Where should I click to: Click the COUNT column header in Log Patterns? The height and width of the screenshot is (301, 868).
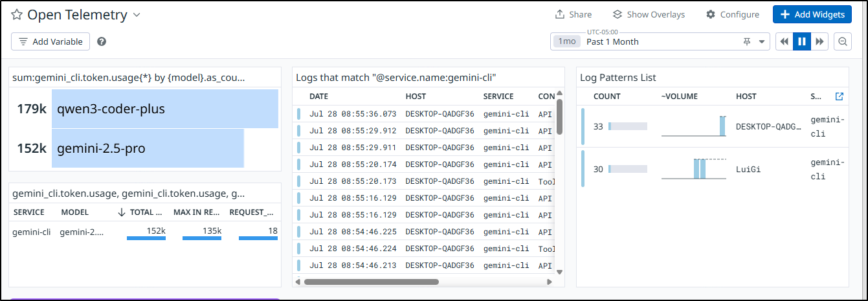pos(607,96)
